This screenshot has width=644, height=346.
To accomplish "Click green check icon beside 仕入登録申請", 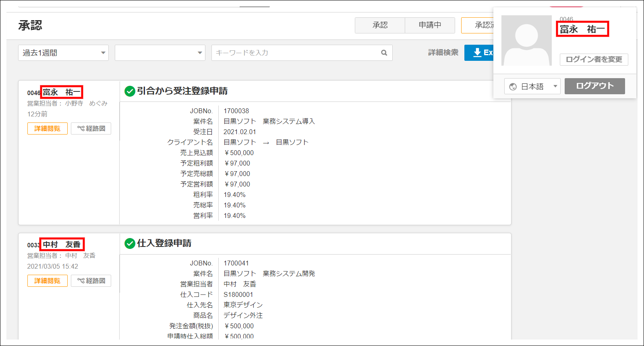I will point(130,244).
